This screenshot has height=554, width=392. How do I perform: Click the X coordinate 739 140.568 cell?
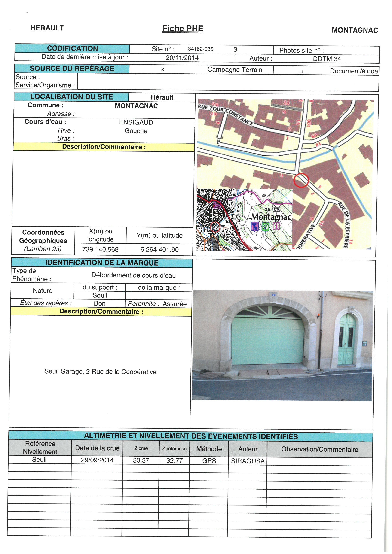(x=100, y=249)
